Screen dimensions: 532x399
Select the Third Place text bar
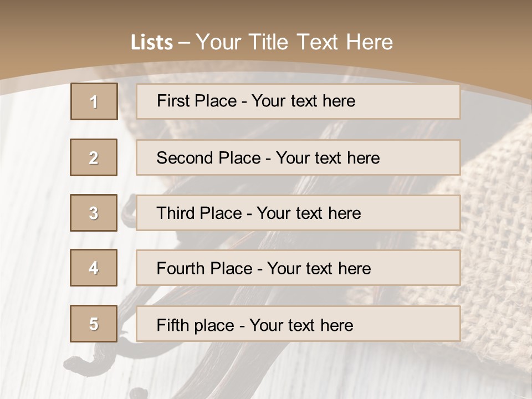[x=298, y=213]
